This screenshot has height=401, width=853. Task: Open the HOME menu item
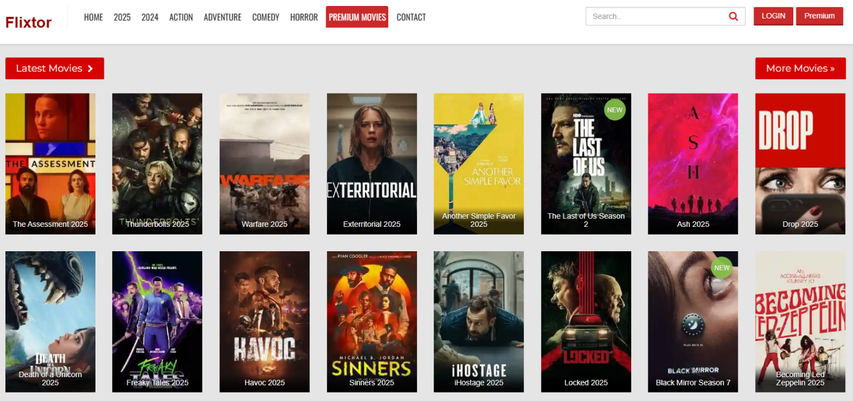click(93, 17)
